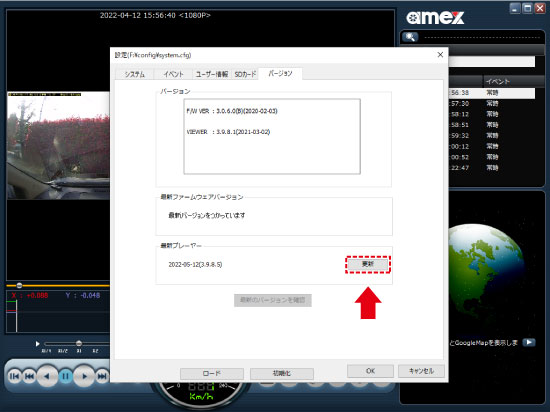Click the dashcam video preview thumbnail
The image size is (550, 412).
[58, 146]
